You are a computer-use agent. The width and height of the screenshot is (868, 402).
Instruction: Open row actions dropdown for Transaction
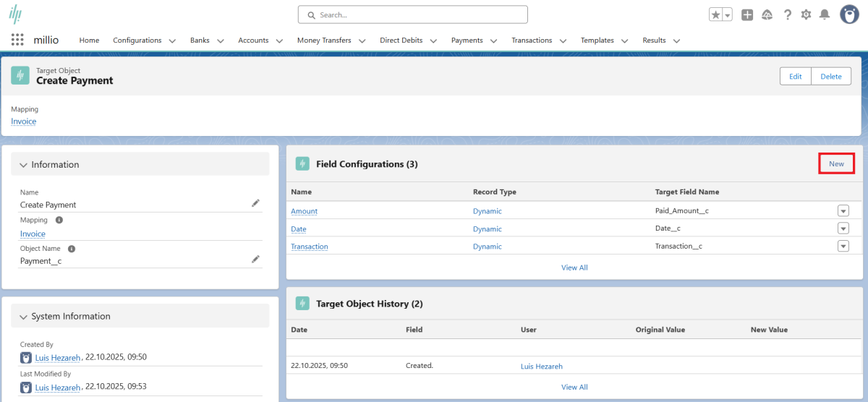point(843,246)
